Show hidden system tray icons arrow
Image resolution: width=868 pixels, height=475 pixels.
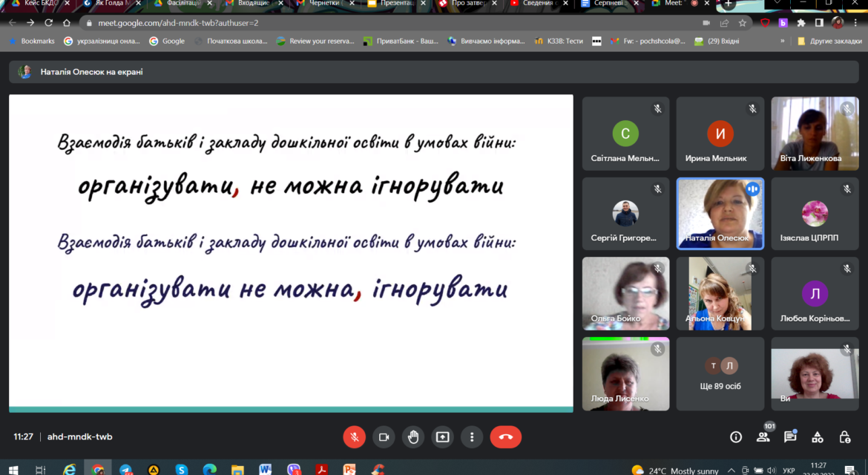click(731, 470)
